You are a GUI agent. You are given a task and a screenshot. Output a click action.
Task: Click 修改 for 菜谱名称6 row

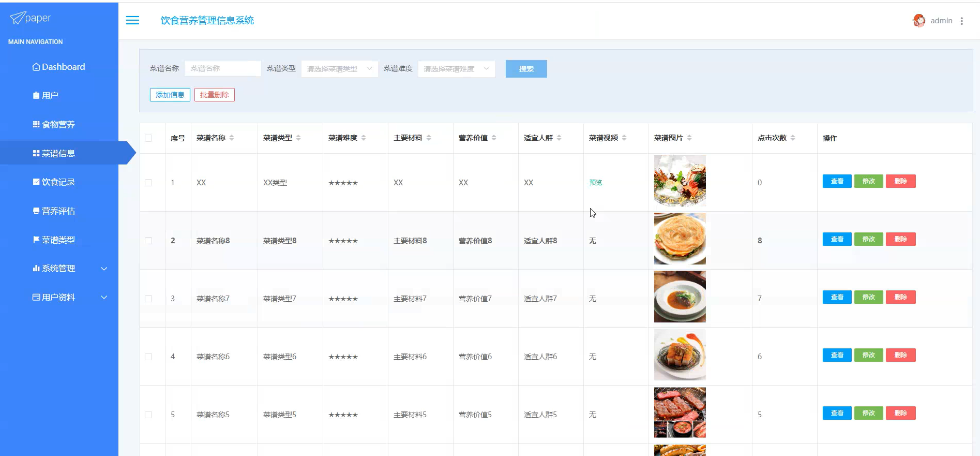[x=869, y=355]
